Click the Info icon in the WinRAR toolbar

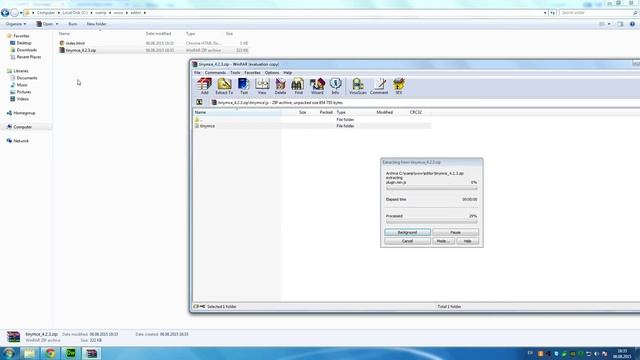[335, 86]
